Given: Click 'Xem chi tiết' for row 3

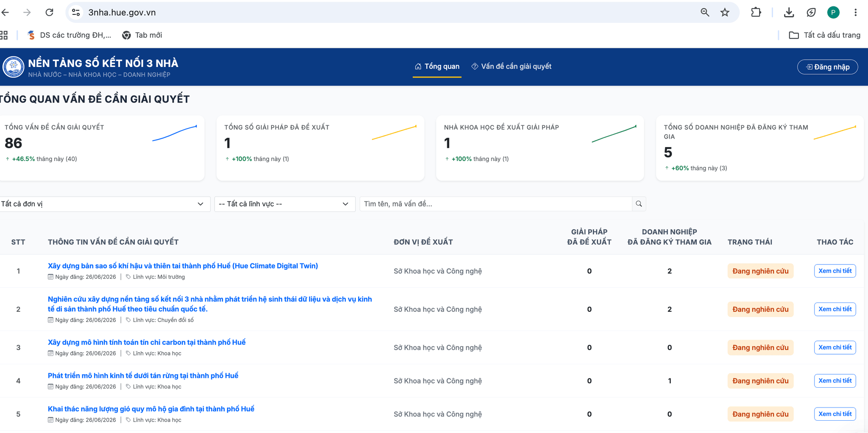Looking at the screenshot, I should [x=835, y=347].
